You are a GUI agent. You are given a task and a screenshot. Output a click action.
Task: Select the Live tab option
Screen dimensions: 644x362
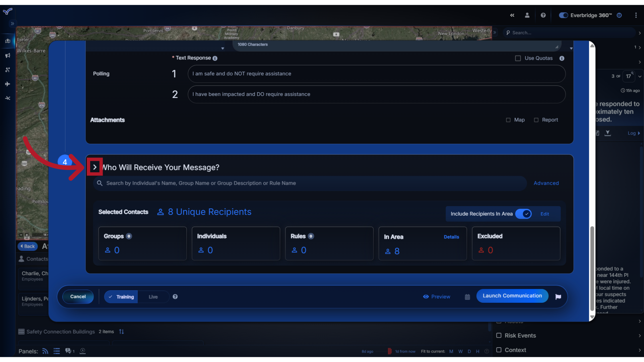tap(153, 296)
